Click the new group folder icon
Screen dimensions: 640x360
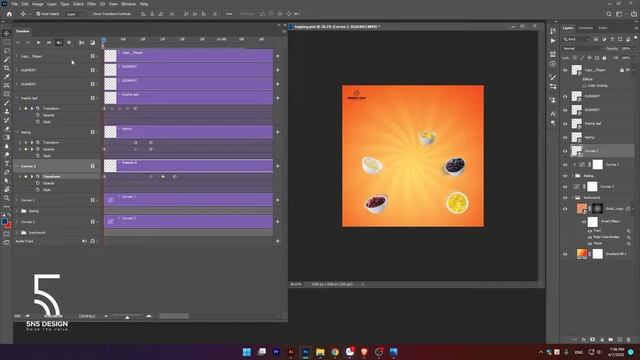tap(610, 340)
